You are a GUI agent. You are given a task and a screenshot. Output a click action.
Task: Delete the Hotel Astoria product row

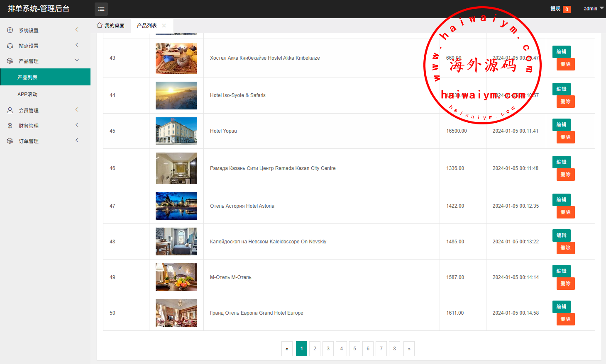[x=565, y=212]
